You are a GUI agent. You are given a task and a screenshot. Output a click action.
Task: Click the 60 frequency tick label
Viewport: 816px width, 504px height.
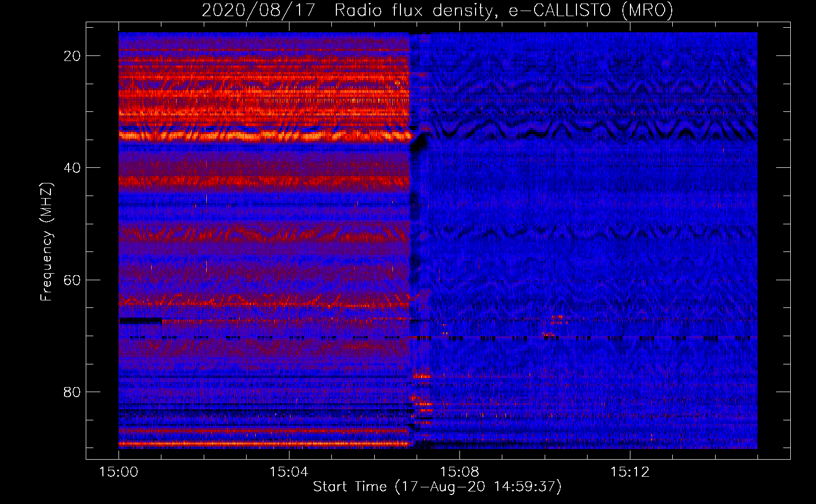coord(73,280)
